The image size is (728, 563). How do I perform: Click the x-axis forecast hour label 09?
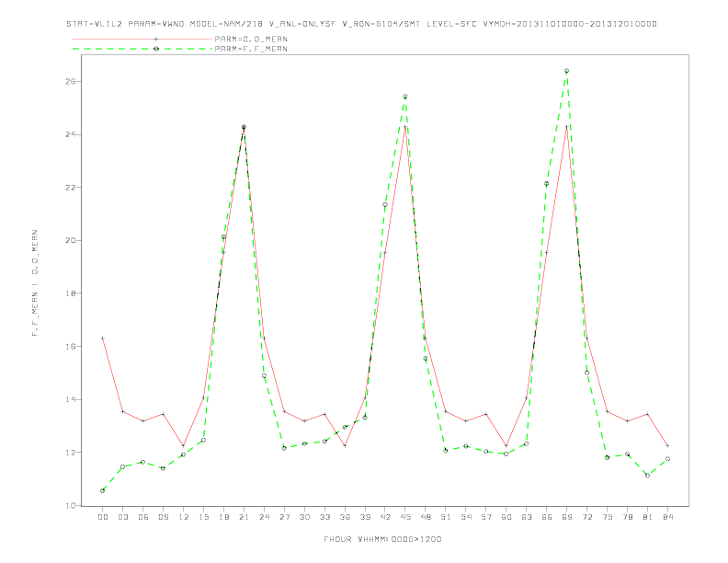click(x=163, y=517)
